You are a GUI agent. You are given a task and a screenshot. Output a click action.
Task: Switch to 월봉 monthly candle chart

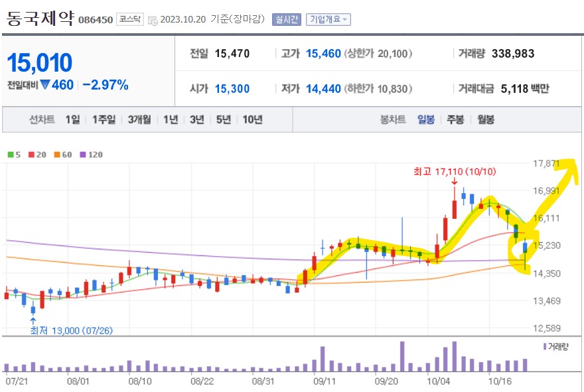(486, 119)
